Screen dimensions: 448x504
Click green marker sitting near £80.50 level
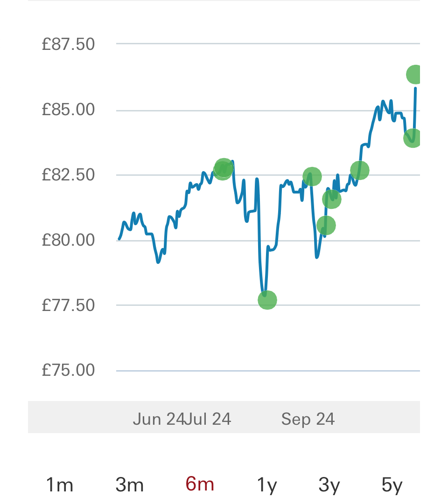click(326, 225)
